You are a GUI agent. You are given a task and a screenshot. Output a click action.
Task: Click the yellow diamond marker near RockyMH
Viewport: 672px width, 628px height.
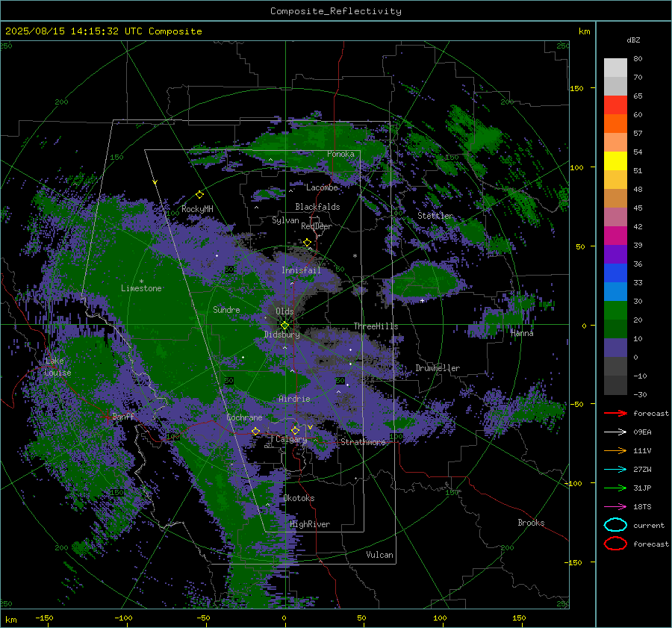[199, 195]
